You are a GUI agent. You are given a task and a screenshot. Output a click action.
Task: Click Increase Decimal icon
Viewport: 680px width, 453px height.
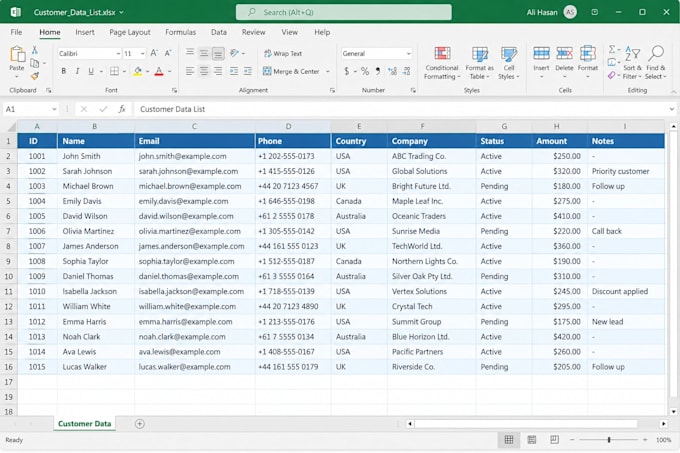[392, 71]
